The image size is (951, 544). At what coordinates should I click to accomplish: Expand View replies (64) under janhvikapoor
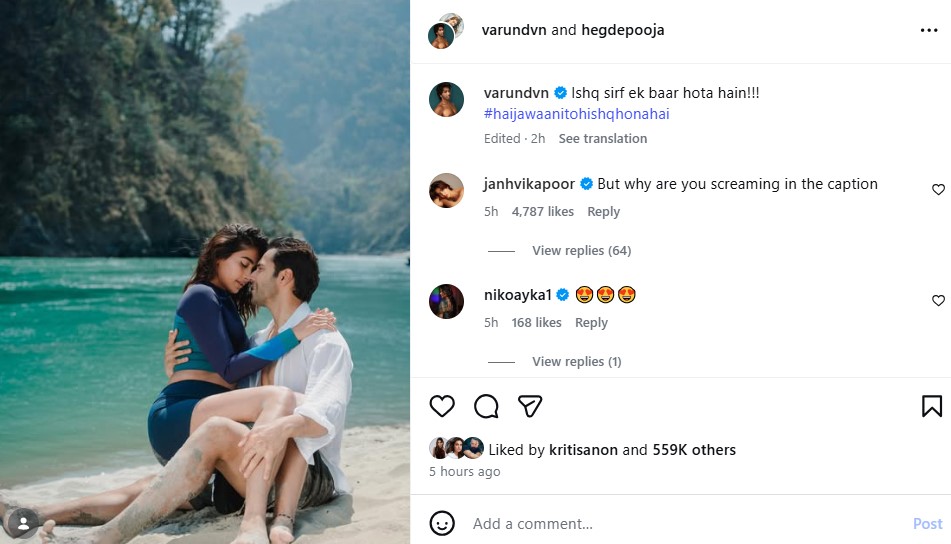point(581,250)
